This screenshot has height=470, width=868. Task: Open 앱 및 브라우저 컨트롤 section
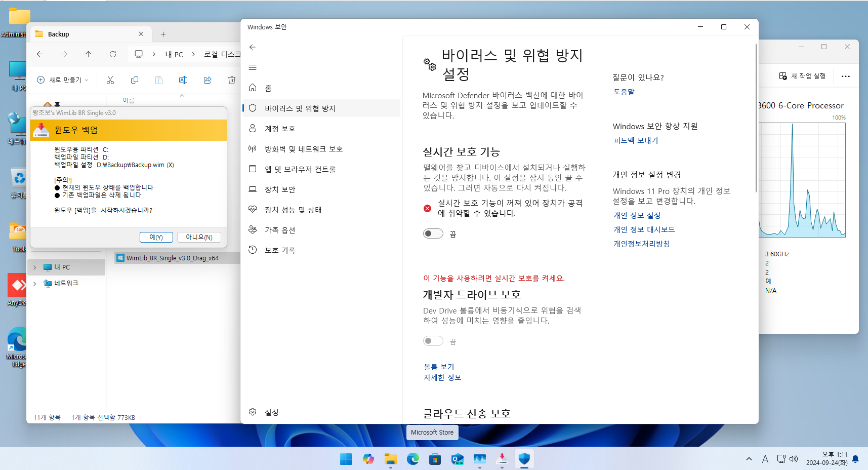coord(321,169)
